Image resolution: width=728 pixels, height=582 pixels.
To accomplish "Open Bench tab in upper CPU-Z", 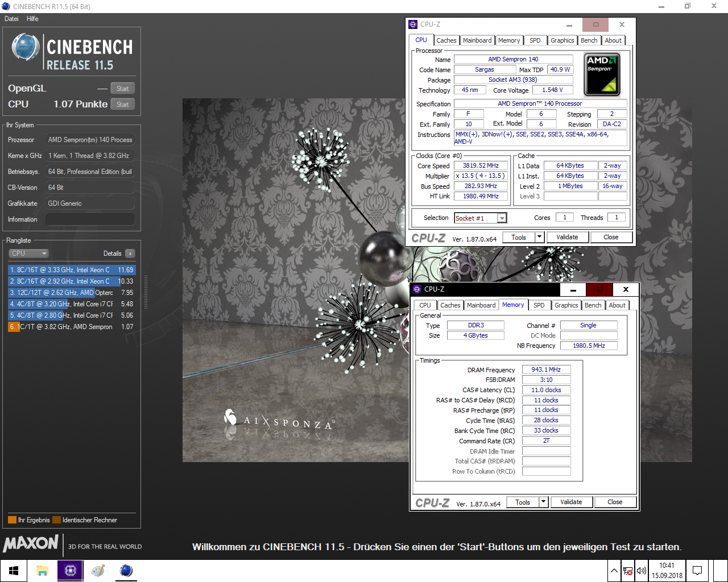I will click(589, 40).
